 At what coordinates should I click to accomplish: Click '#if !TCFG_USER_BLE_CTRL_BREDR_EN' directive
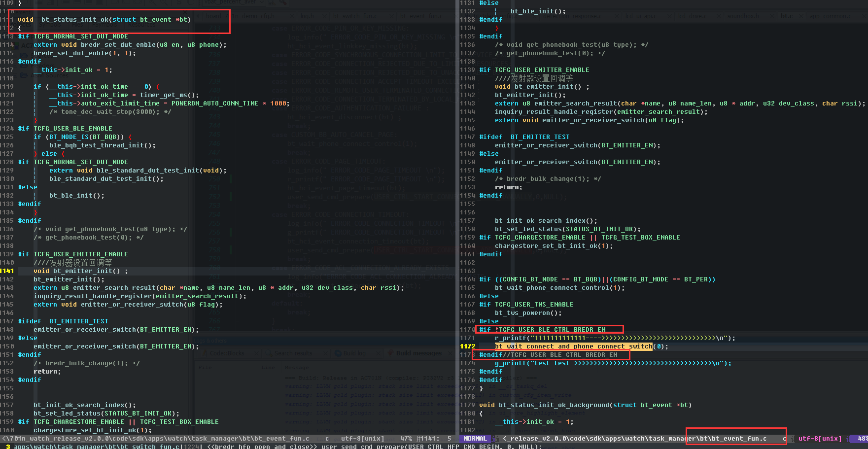[543, 329]
